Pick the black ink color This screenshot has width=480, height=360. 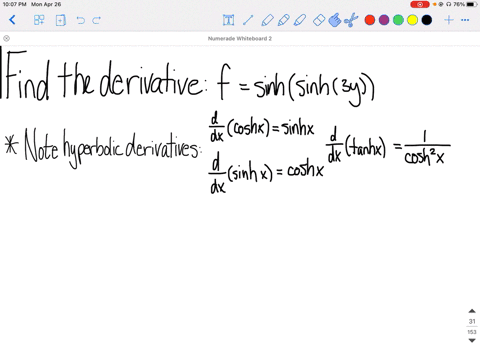(x=427, y=20)
